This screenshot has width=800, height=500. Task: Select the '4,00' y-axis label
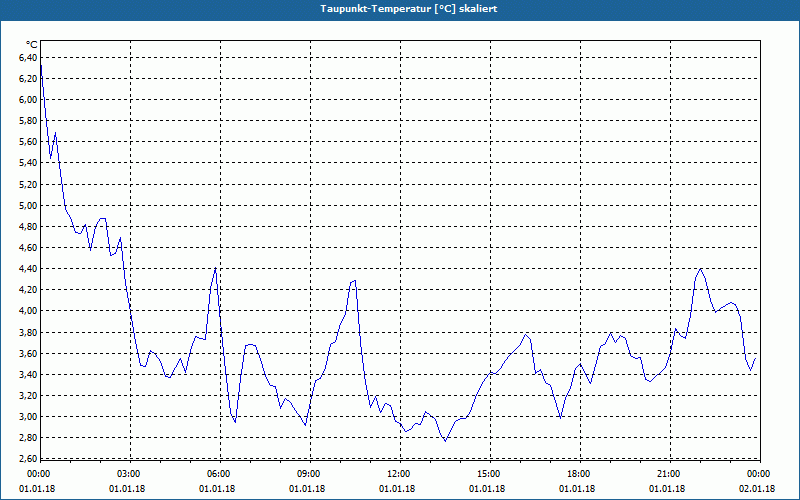[x=28, y=311]
